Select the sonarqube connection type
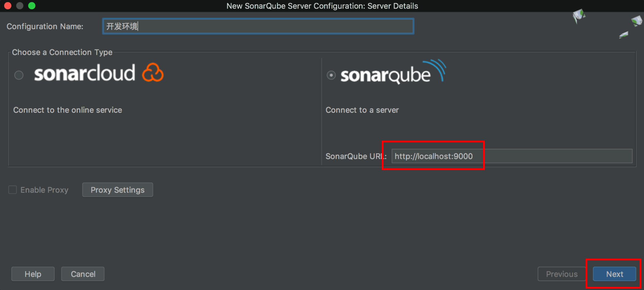 click(x=331, y=75)
